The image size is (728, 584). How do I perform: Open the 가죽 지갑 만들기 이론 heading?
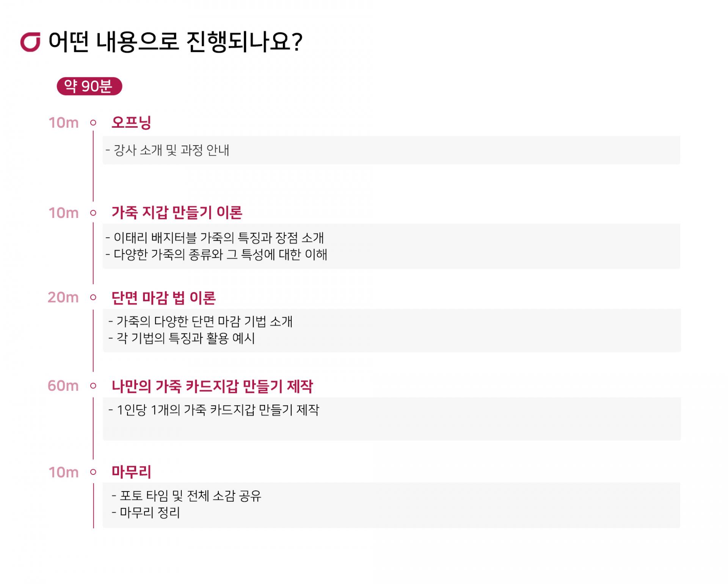click(x=177, y=213)
